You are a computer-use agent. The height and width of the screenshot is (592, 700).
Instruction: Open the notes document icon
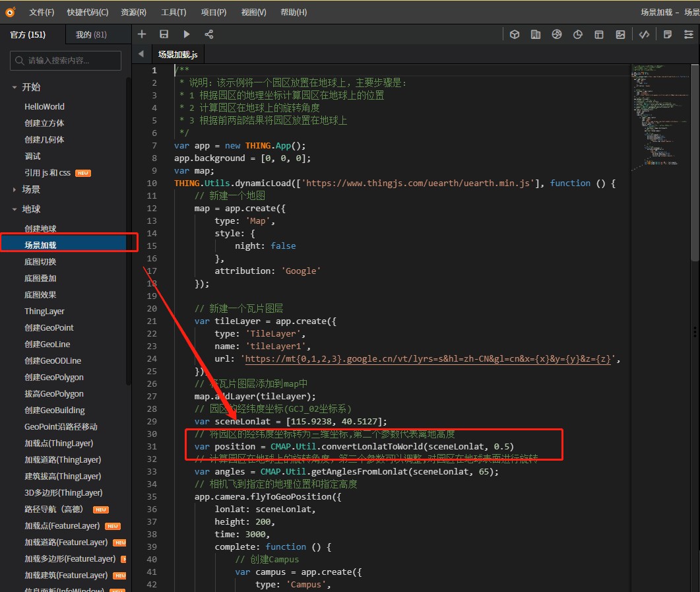(x=668, y=34)
